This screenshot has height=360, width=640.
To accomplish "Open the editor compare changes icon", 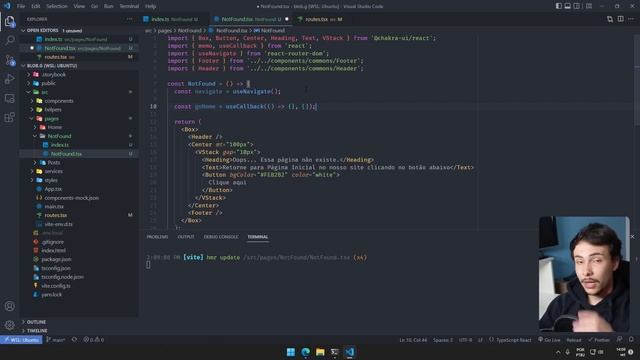I will pos(610,19).
